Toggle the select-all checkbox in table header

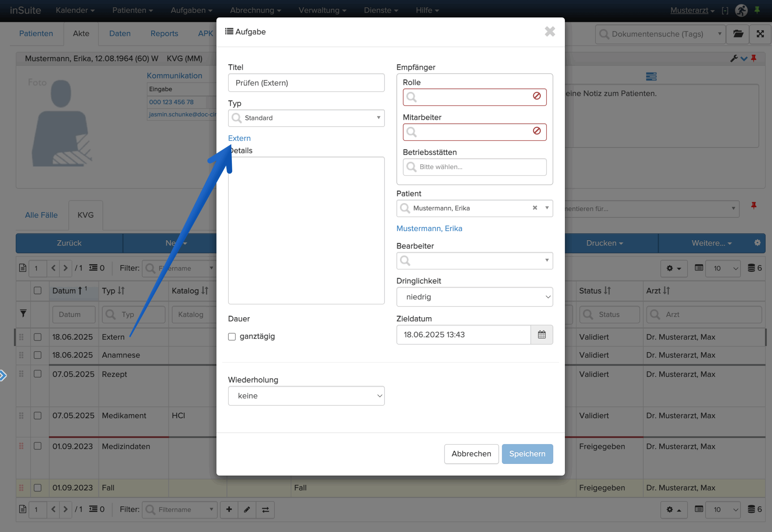coord(37,290)
